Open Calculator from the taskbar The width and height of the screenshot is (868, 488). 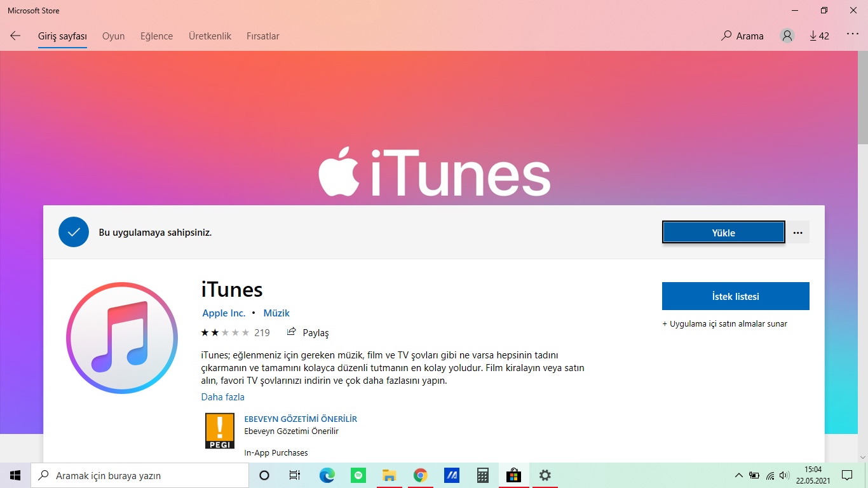pyautogui.click(x=482, y=475)
